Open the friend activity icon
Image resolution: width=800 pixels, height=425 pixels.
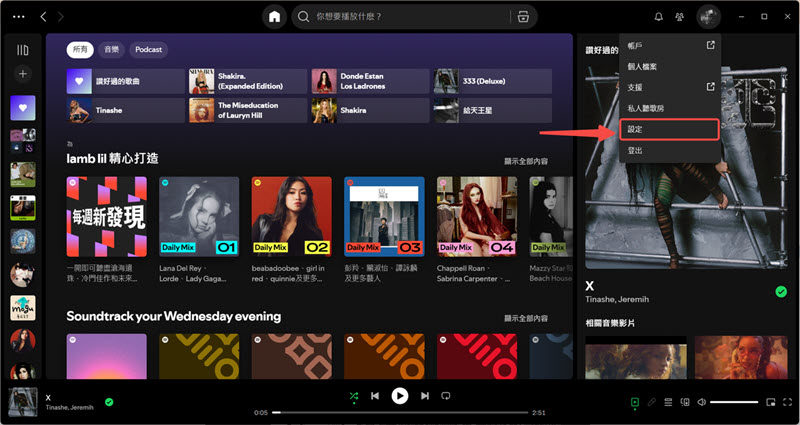pos(679,17)
